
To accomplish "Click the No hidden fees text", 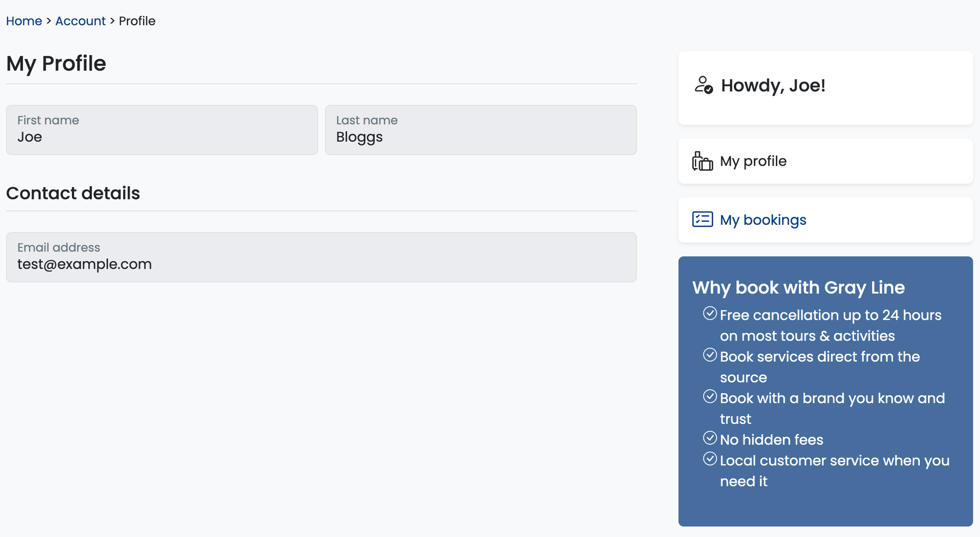I will (771, 440).
